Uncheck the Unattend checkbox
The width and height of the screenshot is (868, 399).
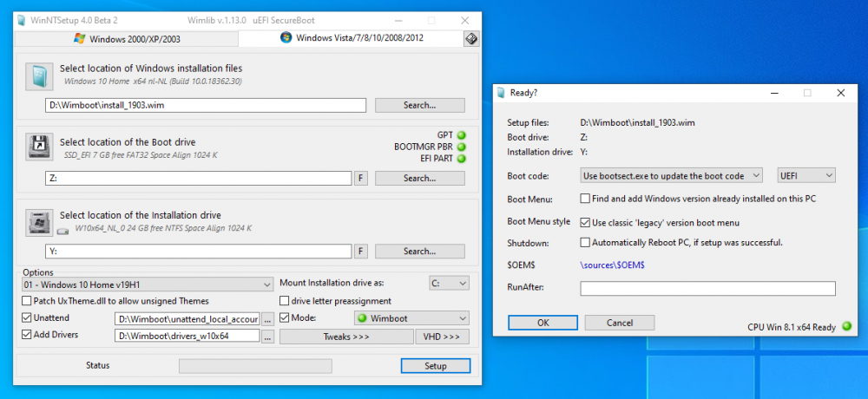point(27,317)
